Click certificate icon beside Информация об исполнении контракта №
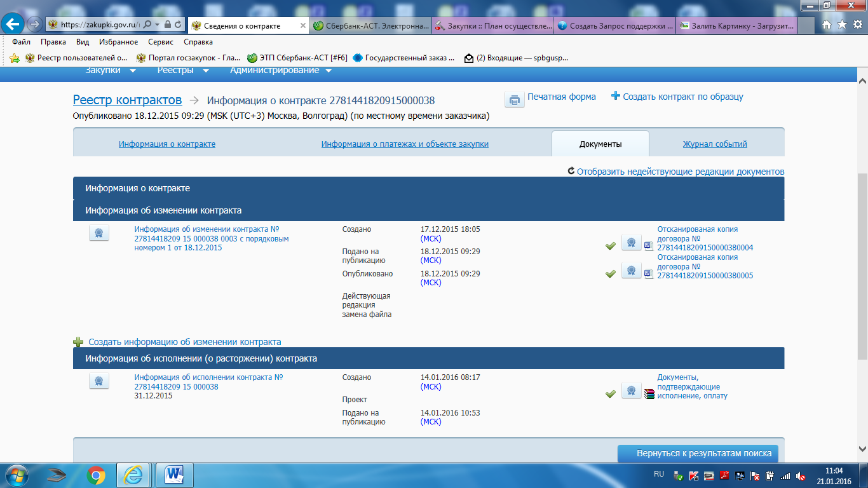This screenshot has width=868, height=488. point(99,381)
